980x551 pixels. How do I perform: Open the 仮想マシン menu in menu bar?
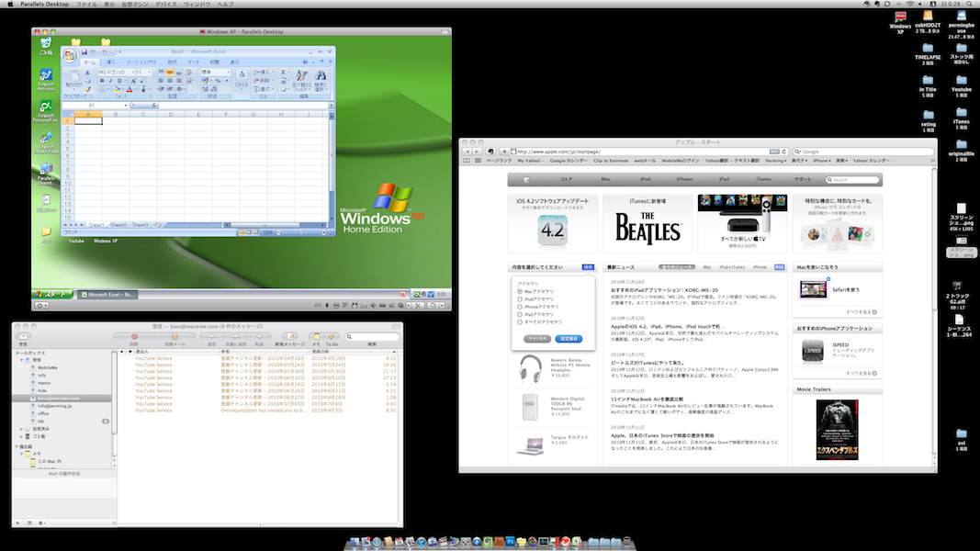(134, 4)
